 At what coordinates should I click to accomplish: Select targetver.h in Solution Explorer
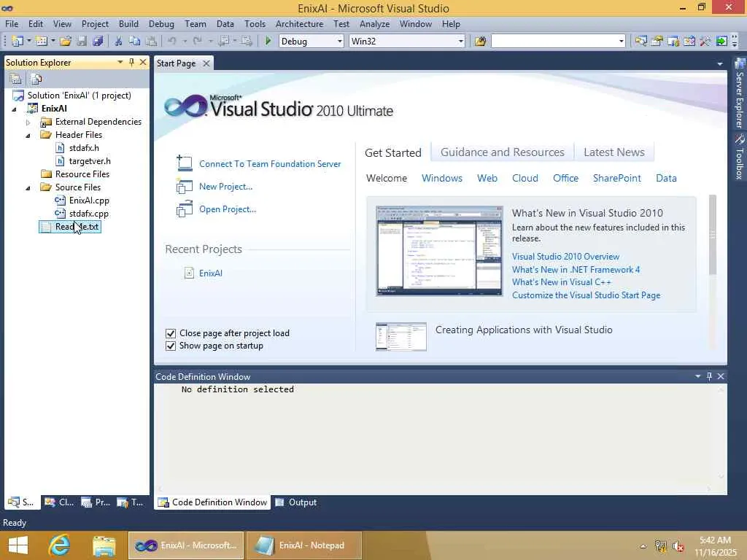tap(90, 161)
